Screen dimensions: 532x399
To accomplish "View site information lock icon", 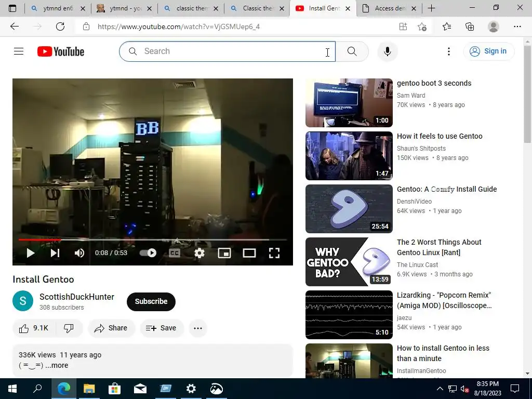I will (86, 26).
